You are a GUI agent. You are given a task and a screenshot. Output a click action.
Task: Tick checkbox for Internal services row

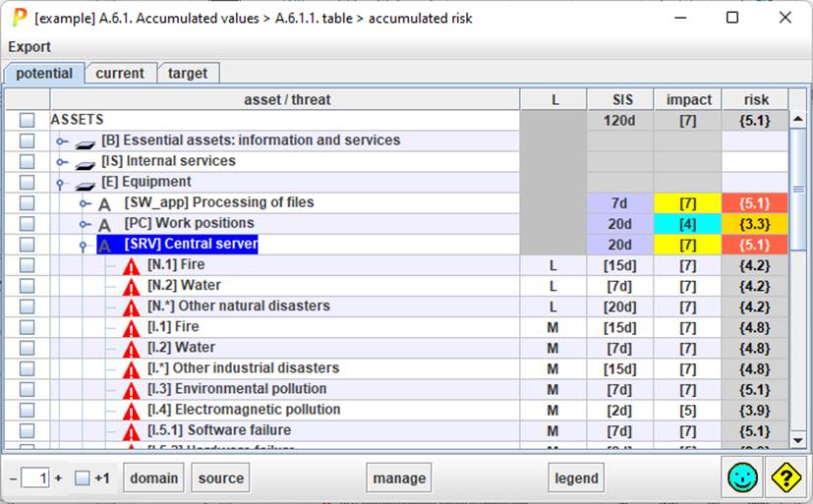tap(27, 161)
